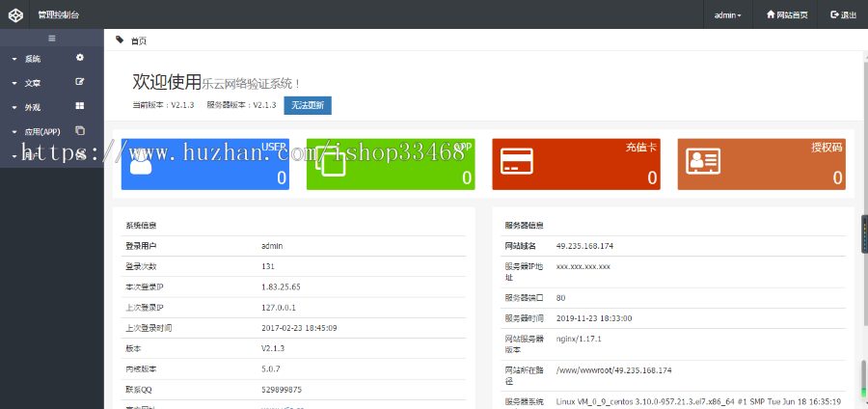Click the IP address 1.83.25.65

(x=281, y=286)
